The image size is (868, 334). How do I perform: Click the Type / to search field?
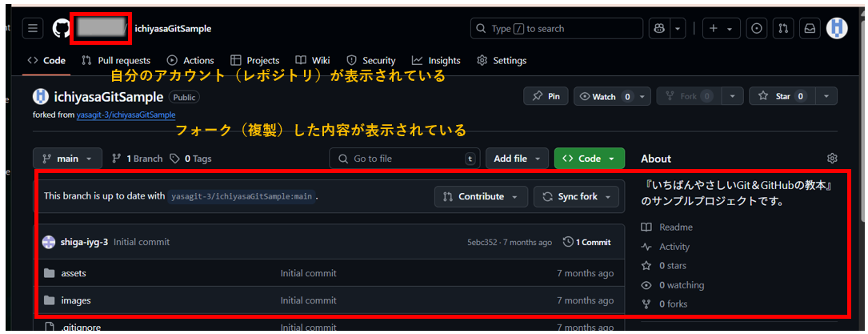557,28
